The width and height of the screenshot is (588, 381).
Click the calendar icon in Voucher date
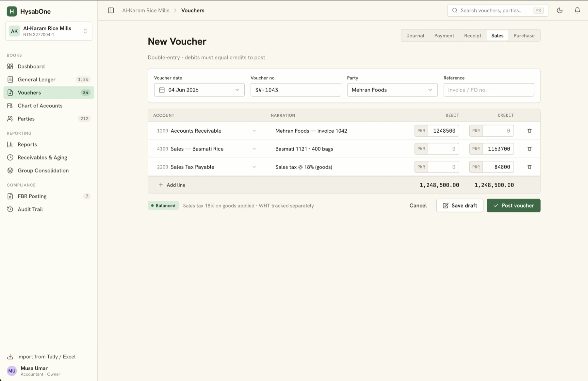(162, 90)
